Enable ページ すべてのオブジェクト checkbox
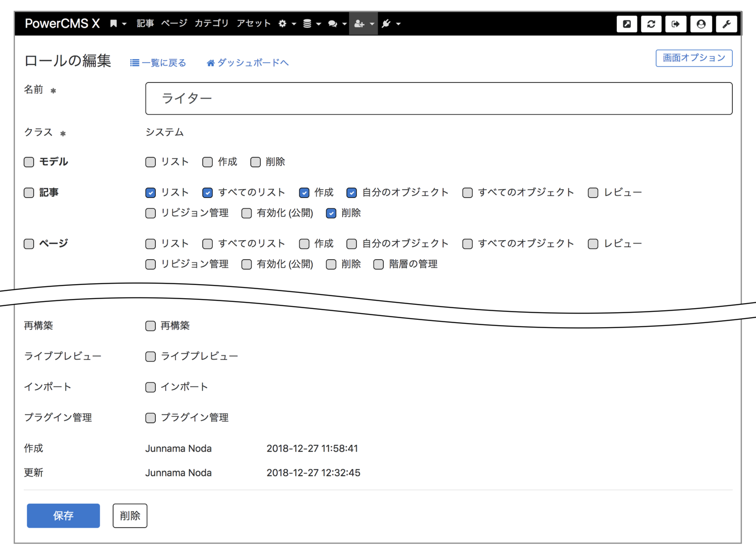This screenshot has width=756, height=555. tap(468, 244)
